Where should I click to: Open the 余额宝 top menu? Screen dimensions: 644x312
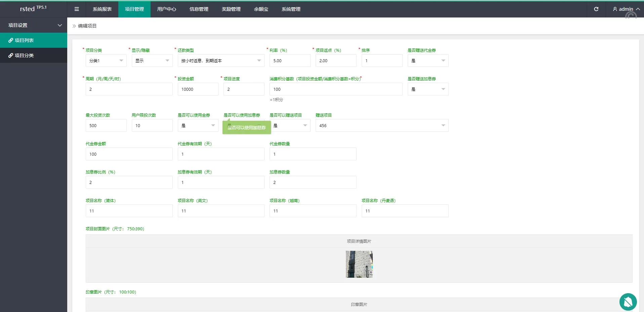pos(261,9)
